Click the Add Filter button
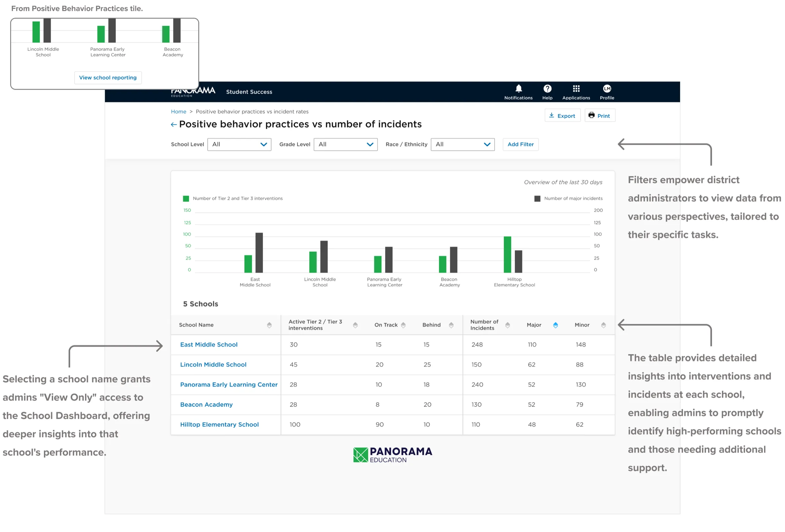This screenshot has width=785, height=532. coord(520,144)
